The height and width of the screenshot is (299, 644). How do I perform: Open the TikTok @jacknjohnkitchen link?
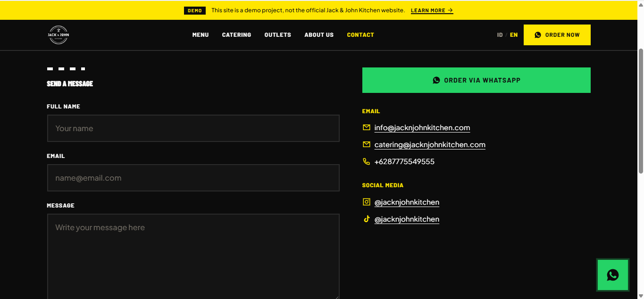pos(407,219)
